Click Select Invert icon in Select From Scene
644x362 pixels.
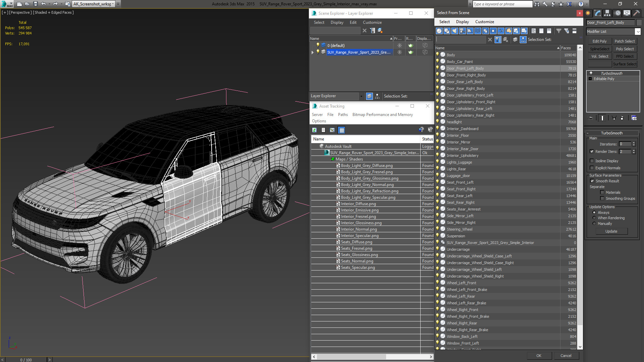click(549, 31)
